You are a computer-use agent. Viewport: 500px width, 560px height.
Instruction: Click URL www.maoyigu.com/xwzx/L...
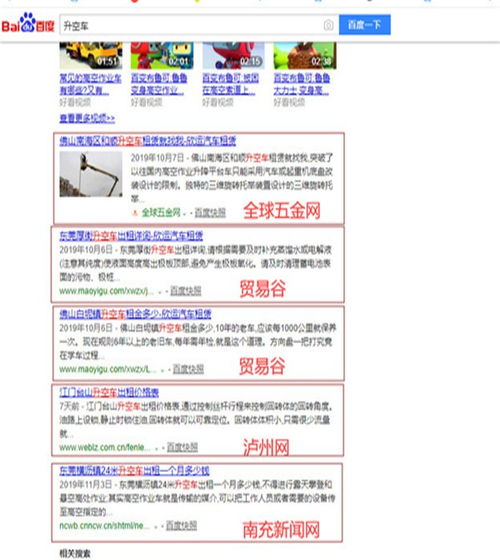(107, 369)
